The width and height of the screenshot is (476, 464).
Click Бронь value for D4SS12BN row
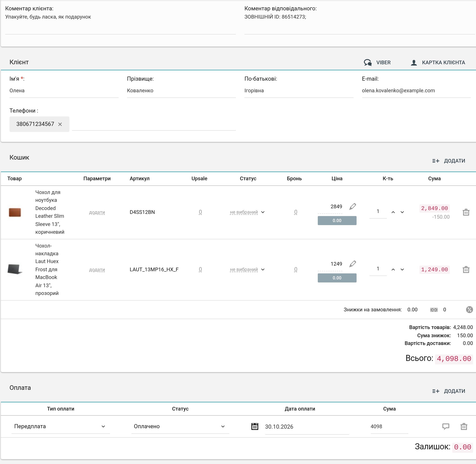296,212
